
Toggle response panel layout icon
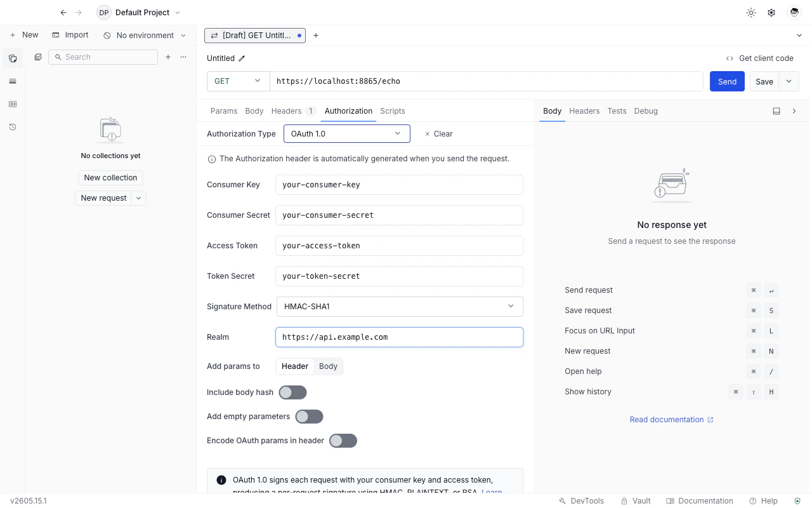[776, 111]
